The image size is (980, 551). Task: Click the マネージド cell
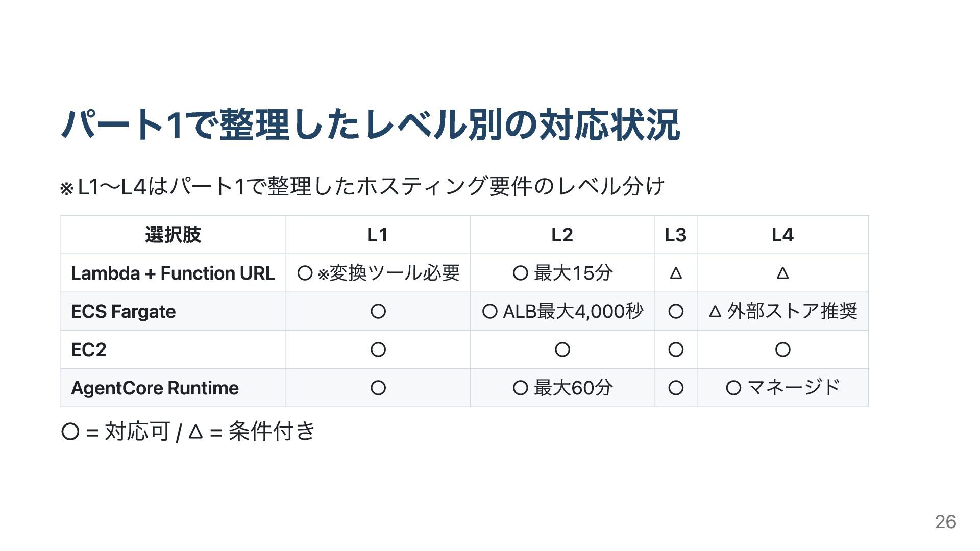[x=782, y=388]
